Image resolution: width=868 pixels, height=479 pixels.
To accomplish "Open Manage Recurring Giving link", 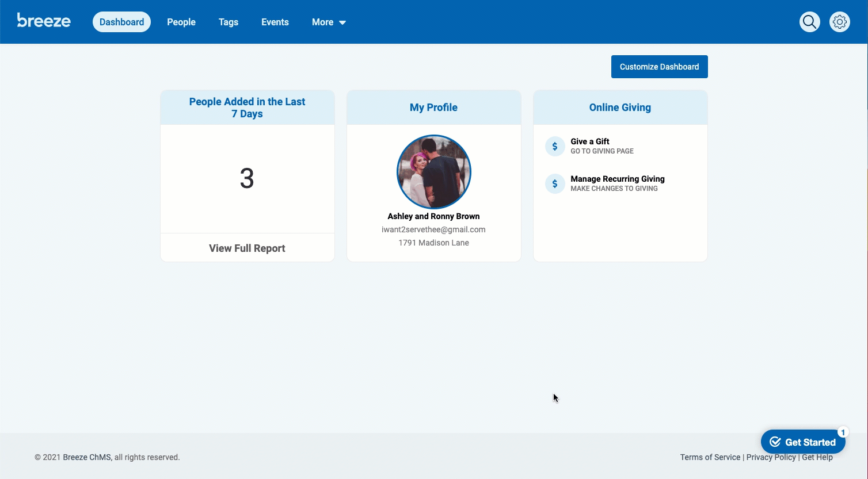I will (617, 179).
